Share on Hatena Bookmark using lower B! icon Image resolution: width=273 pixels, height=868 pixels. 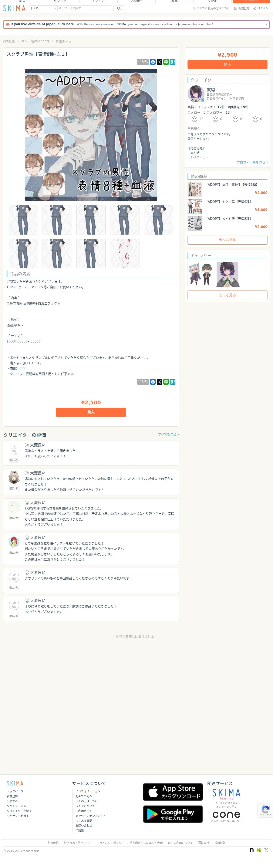[173, 382]
